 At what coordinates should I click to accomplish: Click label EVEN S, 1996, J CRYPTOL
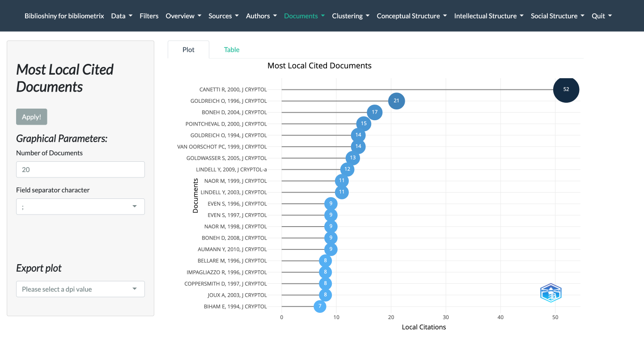click(237, 203)
